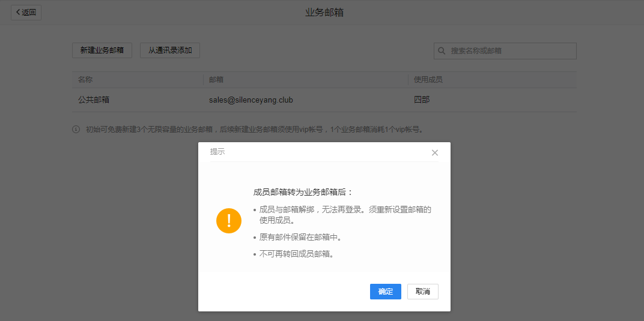Click the 名称 column header
The width and height of the screenshot is (644, 321).
(x=85, y=80)
